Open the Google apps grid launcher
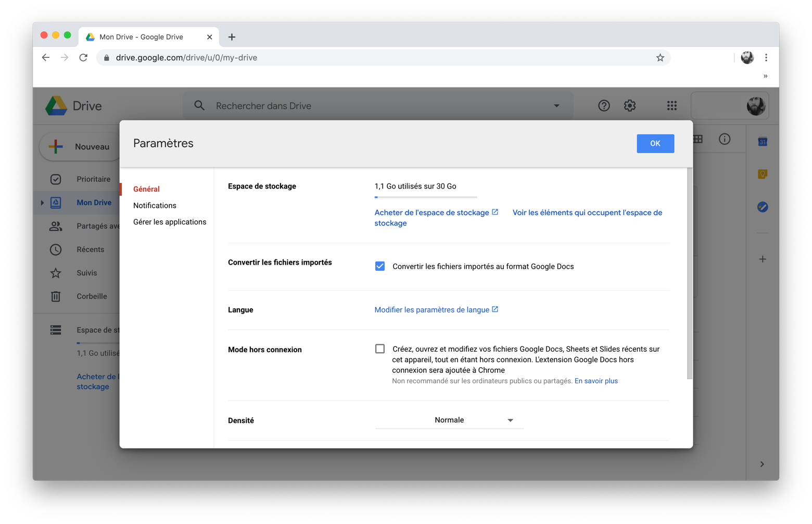 672,106
